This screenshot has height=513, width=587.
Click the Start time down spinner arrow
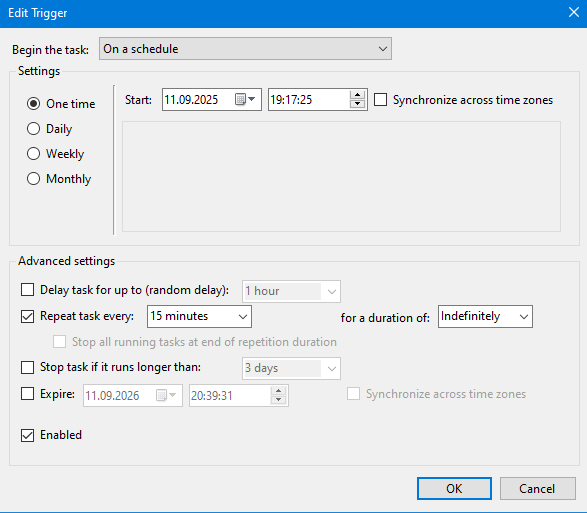[357, 104]
